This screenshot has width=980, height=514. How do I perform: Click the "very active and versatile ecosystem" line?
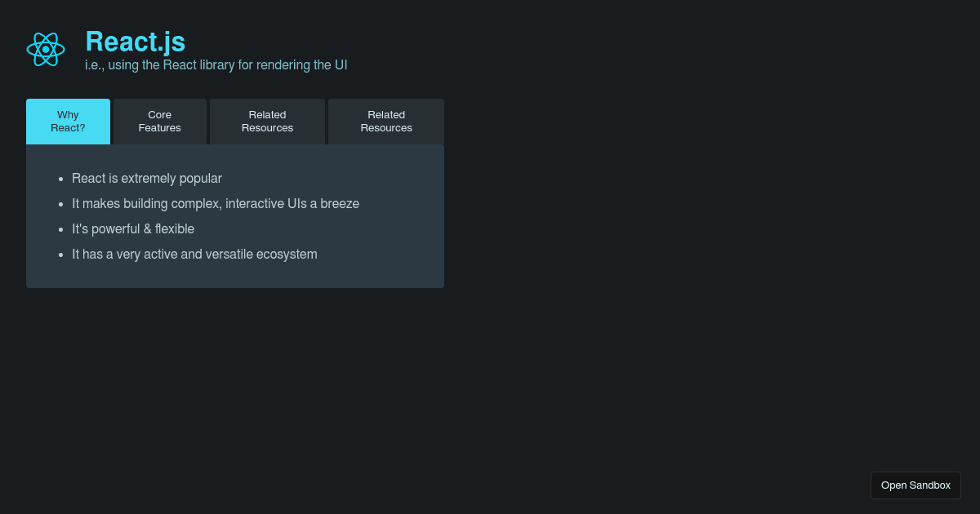(194, 255)
